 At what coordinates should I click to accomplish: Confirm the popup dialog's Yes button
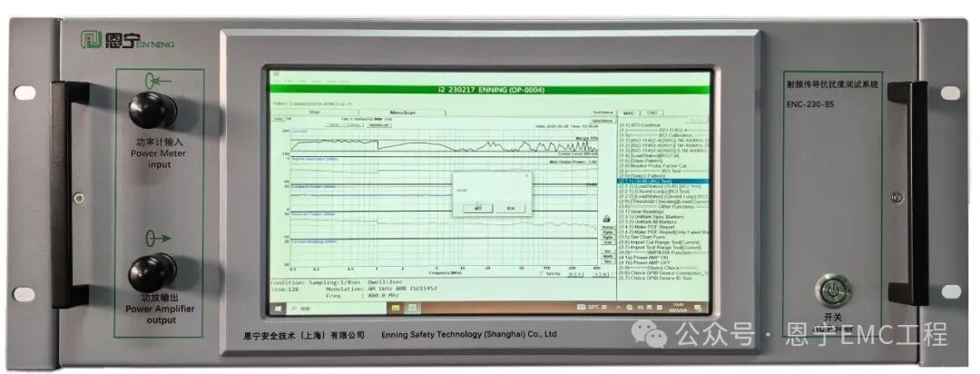tap(477, 208)
